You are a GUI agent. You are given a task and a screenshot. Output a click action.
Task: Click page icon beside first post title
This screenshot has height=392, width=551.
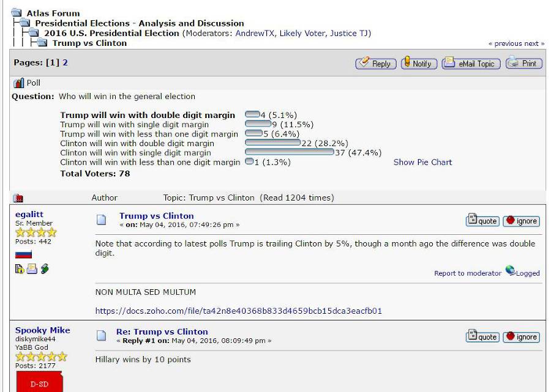[102, 220]
